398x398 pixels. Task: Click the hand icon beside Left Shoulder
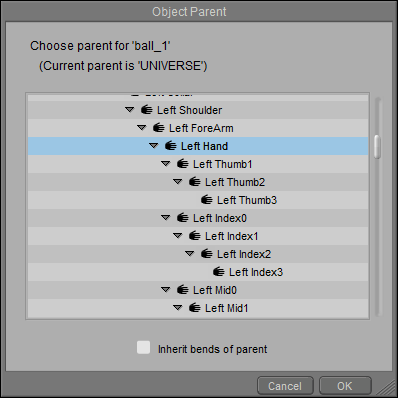147,110
